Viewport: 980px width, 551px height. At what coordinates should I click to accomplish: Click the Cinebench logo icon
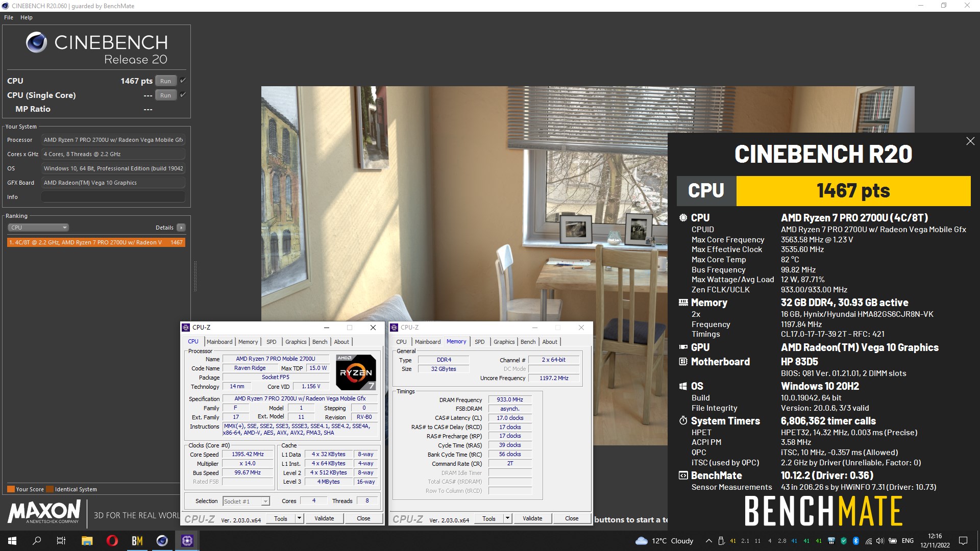pos(36,42)
